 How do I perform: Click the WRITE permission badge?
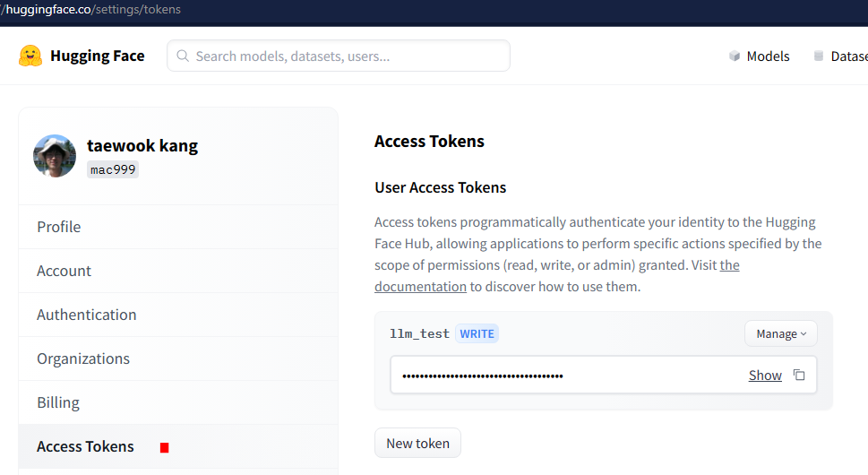coord(477,333)
